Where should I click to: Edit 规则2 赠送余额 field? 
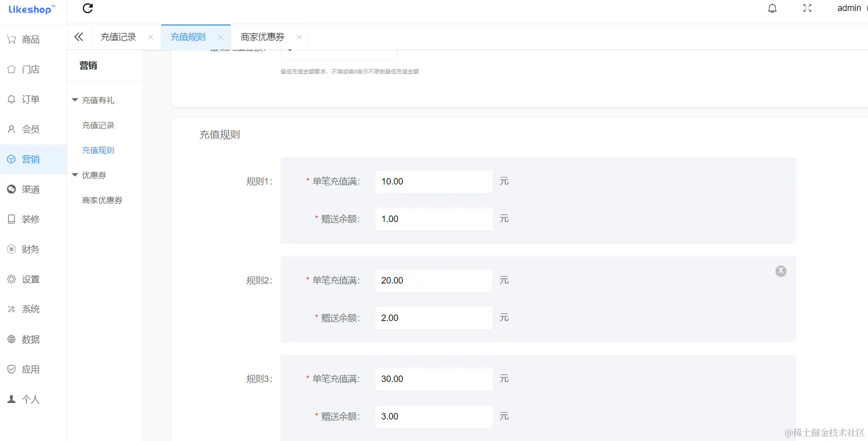tap(434, 318)
